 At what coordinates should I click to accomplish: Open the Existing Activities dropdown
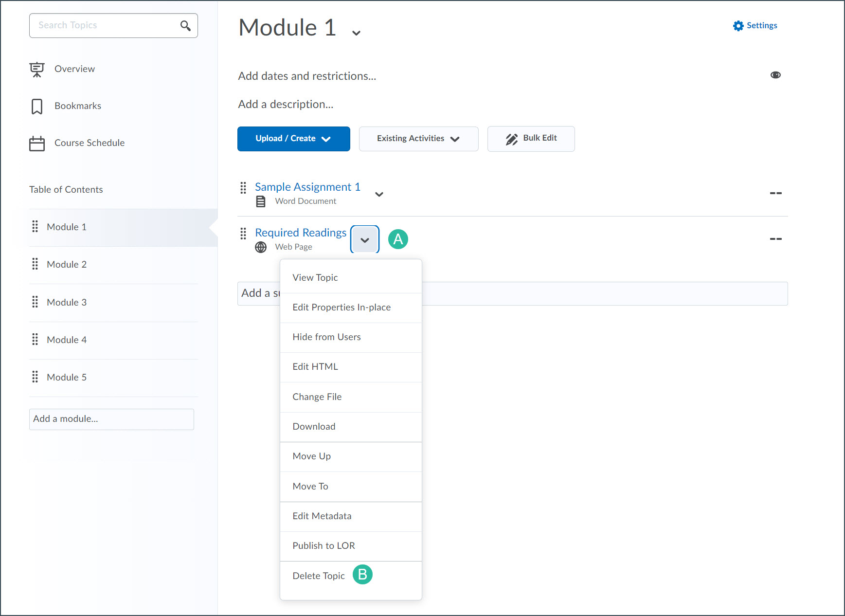click(x=418, y=139)
